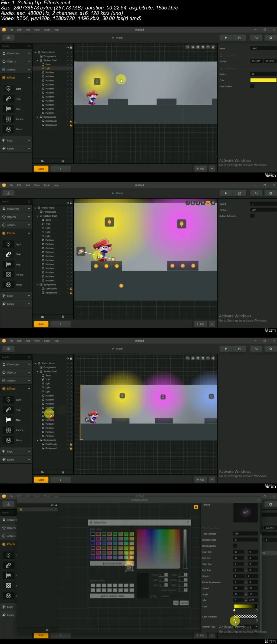Viewport: 277px width, 644px height.
Task: Select the Light effect icon in the 00:04:36 frame
Action: (8, 89)
